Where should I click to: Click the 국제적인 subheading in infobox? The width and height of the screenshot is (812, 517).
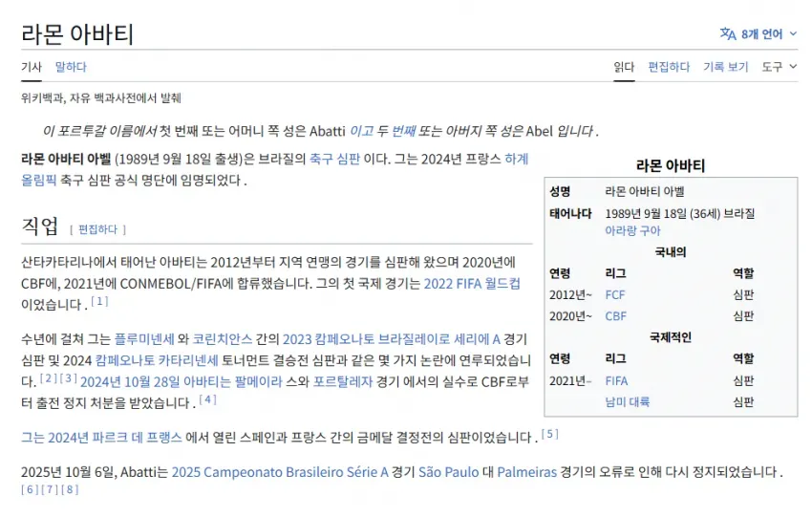point(671,337)
